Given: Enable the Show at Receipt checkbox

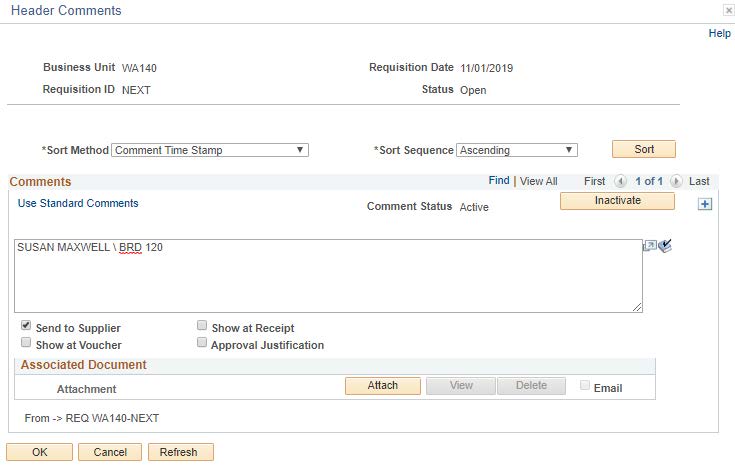Looking at the screenshot, I should (x=202, y=327).
